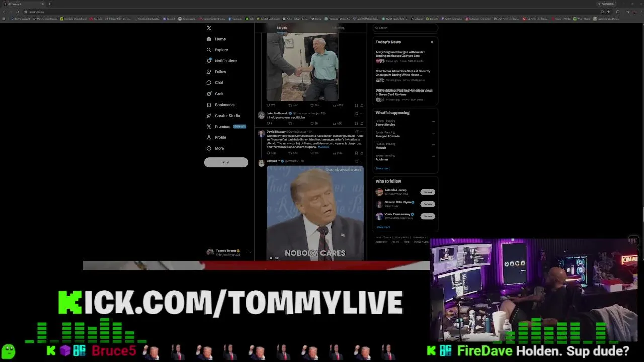Screen dimensions: 644x362
Task: Open the Jocelyne Edwards trending topic
Action: coord(388,136)
